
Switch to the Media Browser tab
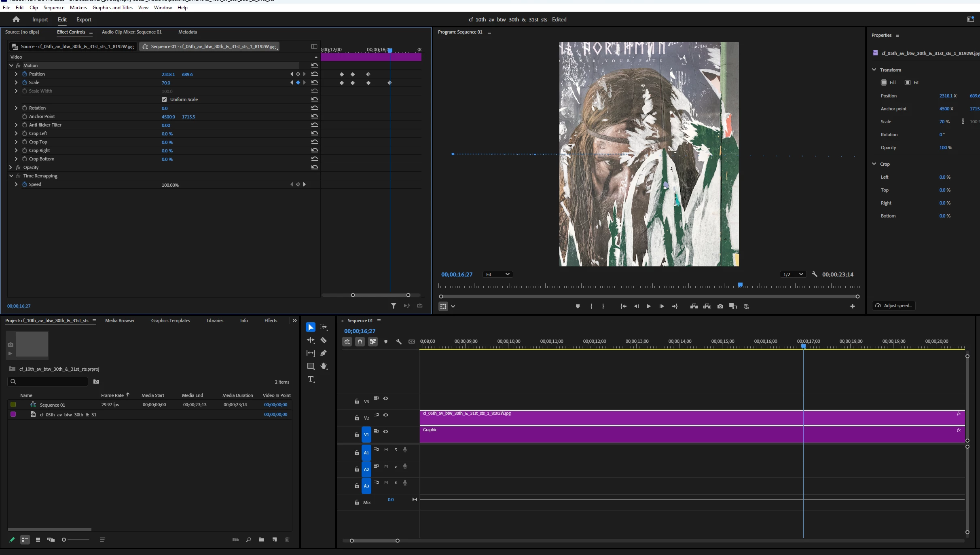[x=120, y=321]
